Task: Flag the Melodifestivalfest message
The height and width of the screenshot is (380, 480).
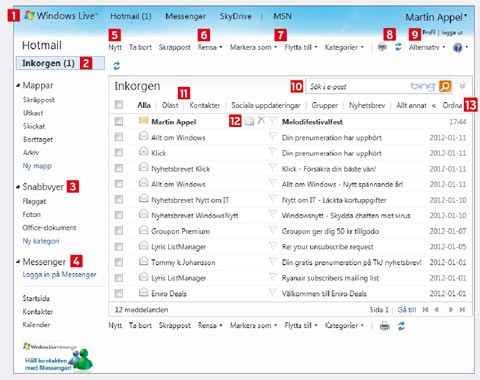Action: [x=273, y=120]
